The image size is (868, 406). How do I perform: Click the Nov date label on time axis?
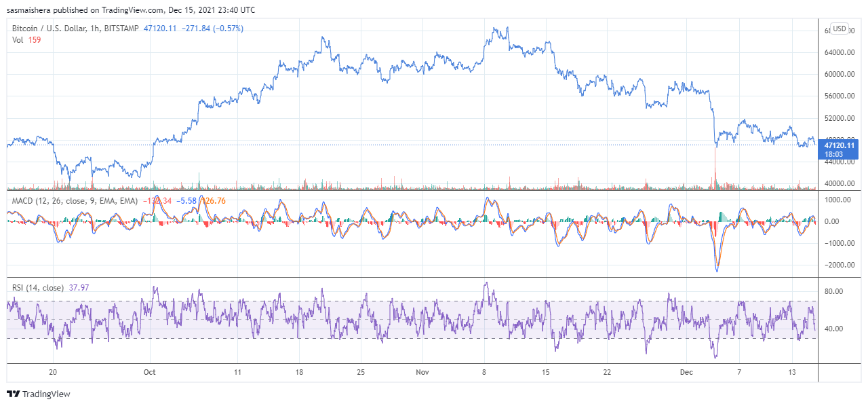[422, 372]
